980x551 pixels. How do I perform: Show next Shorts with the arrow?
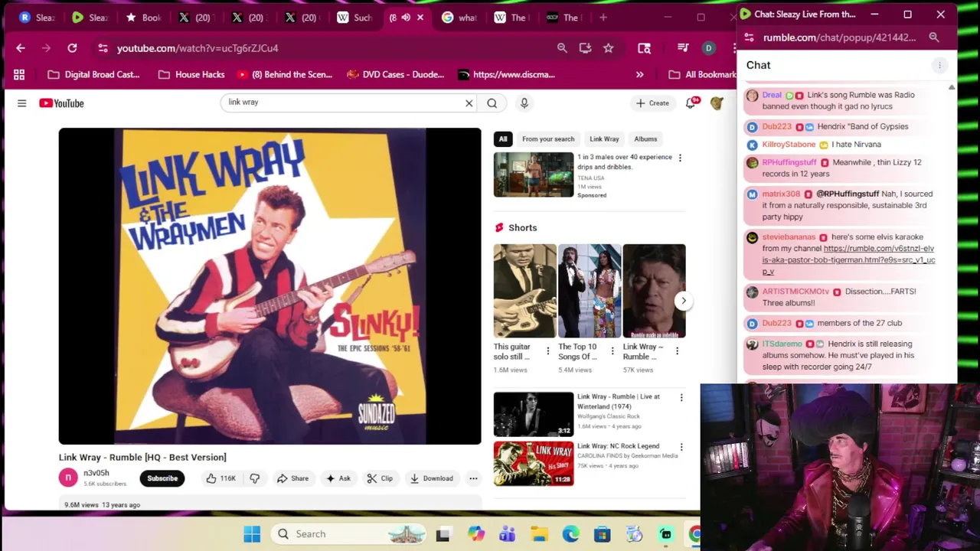(684, 301)
